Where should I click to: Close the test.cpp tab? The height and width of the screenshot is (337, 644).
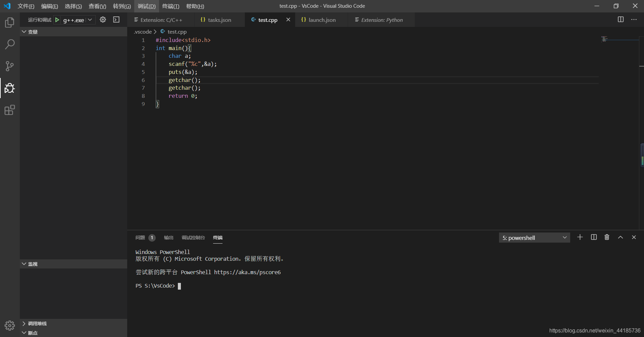pos(288,20)
